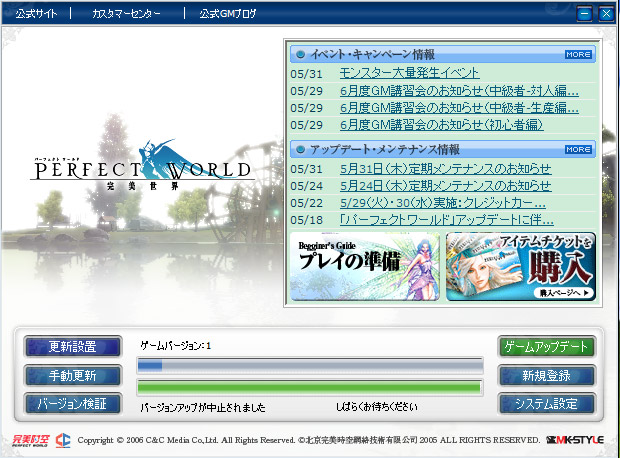Open the 公式サイト menu link

36,14
